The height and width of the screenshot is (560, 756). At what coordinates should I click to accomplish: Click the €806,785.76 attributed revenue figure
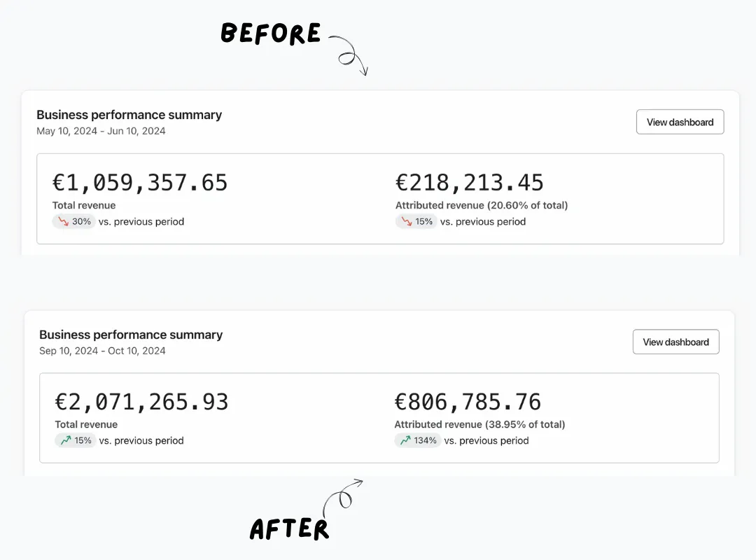[x=468, y=402]
